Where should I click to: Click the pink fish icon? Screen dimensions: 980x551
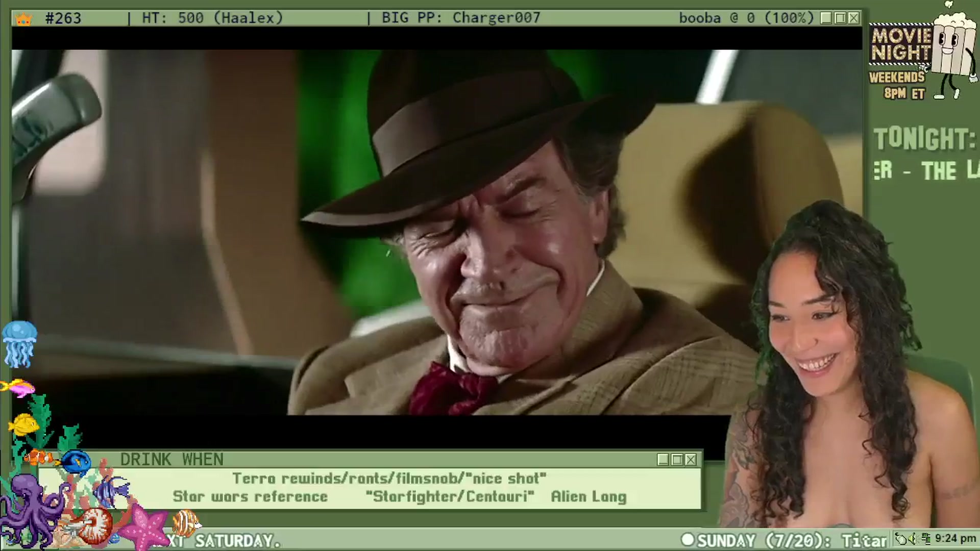click(x=18, y=388)
